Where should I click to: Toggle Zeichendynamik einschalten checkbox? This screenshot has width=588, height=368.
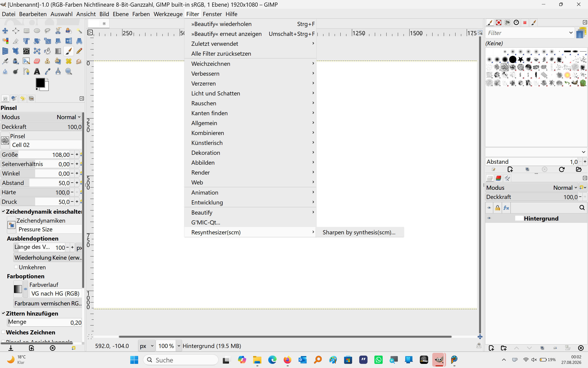coord(3,211)
